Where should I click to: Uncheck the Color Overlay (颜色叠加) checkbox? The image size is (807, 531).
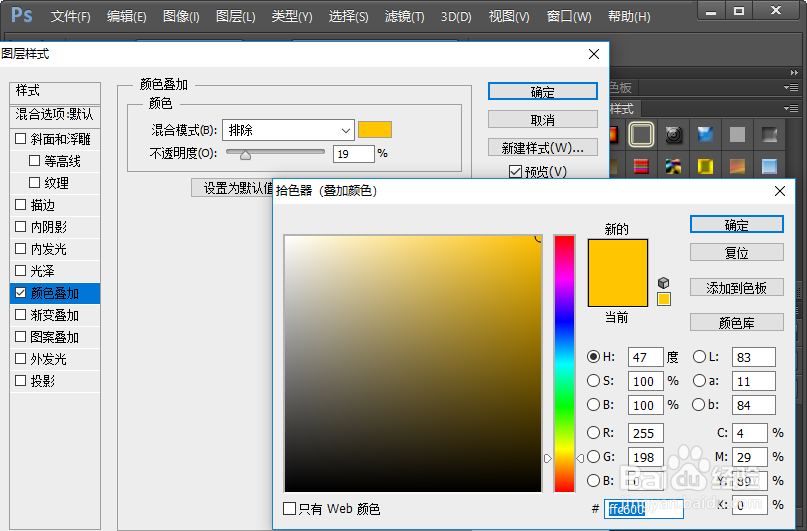(21, 293)
